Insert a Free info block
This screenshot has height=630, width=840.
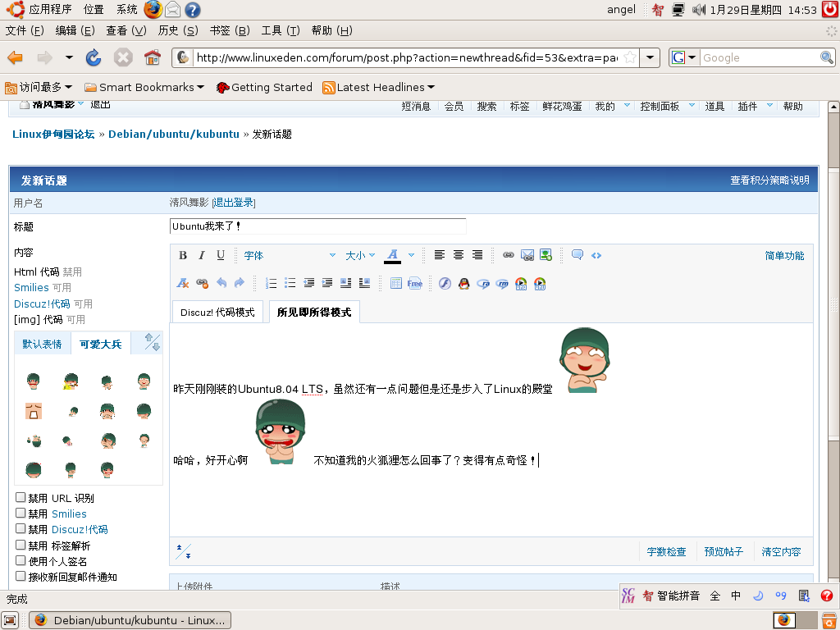click(414, 283)
